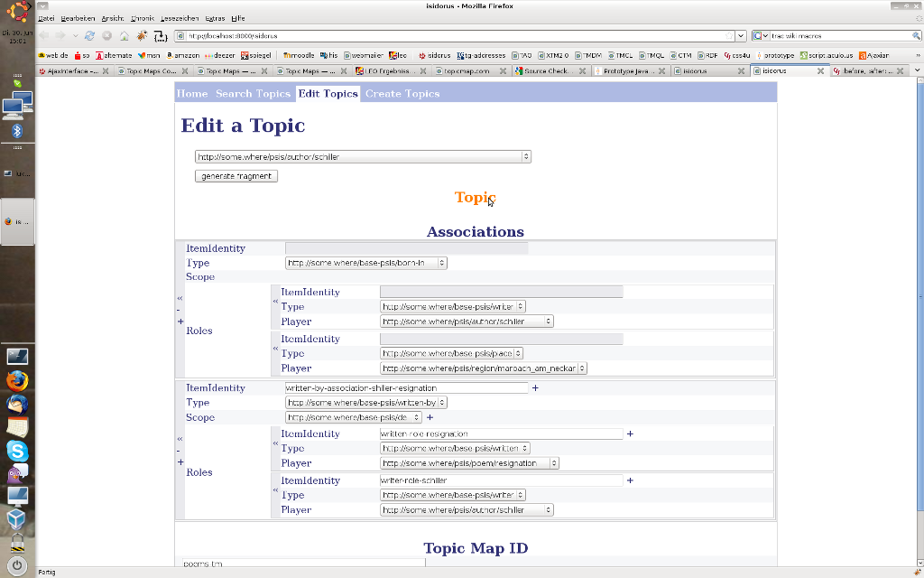Open the URL history dropdown arrow
The height and width of the screenshot is (578, 924).
point(741,36)
